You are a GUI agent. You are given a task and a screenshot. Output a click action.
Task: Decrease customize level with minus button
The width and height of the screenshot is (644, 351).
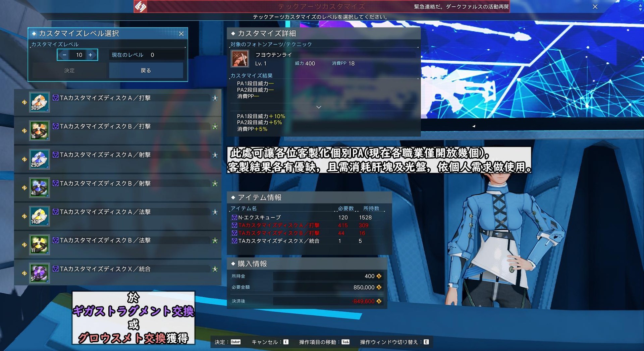click(64, 55)
